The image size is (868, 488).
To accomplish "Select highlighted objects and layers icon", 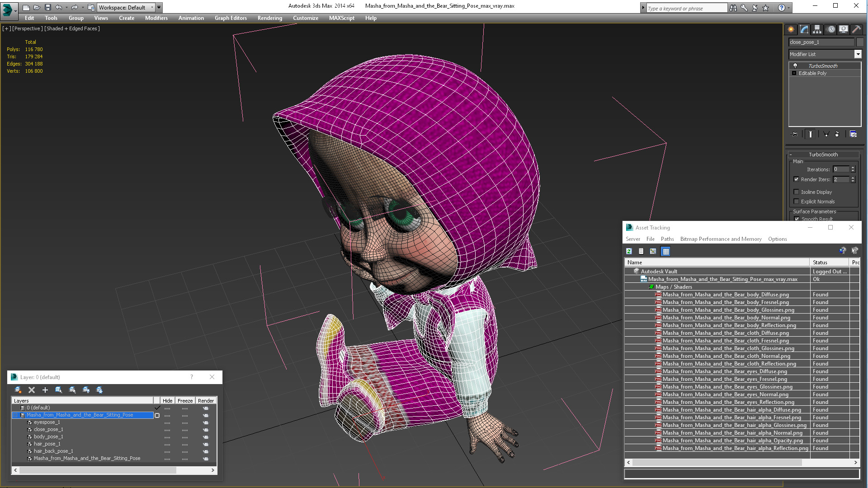I will 59,390.
